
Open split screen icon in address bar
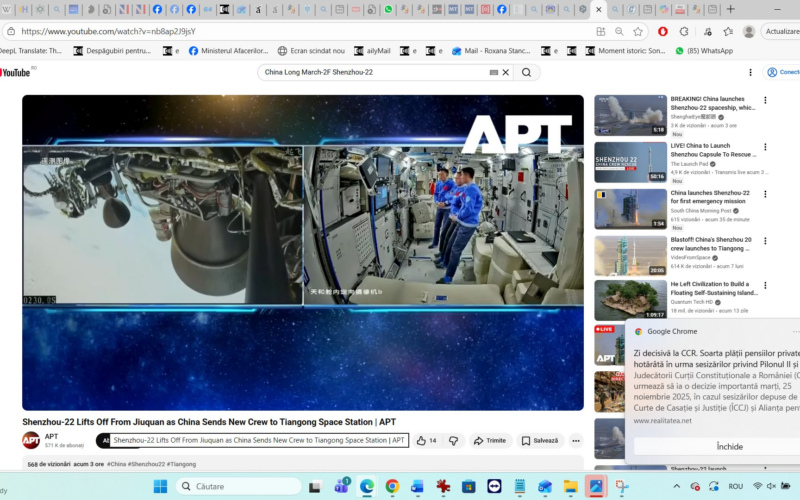coord(601,32)
